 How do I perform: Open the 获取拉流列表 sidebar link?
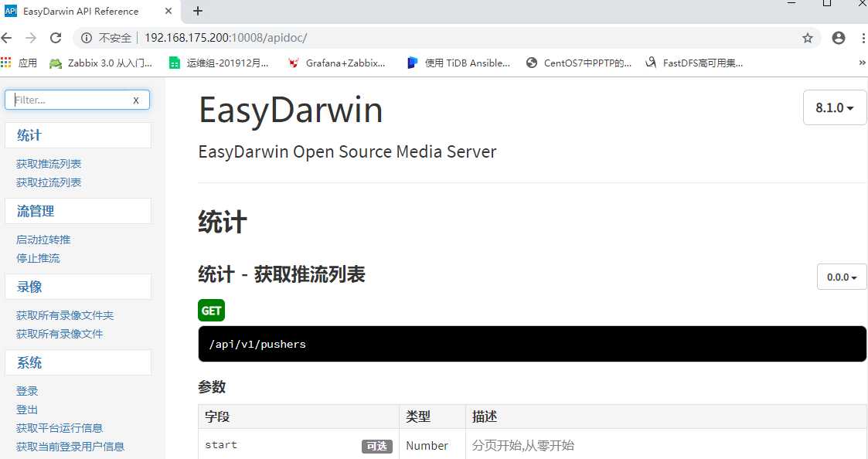49,182
